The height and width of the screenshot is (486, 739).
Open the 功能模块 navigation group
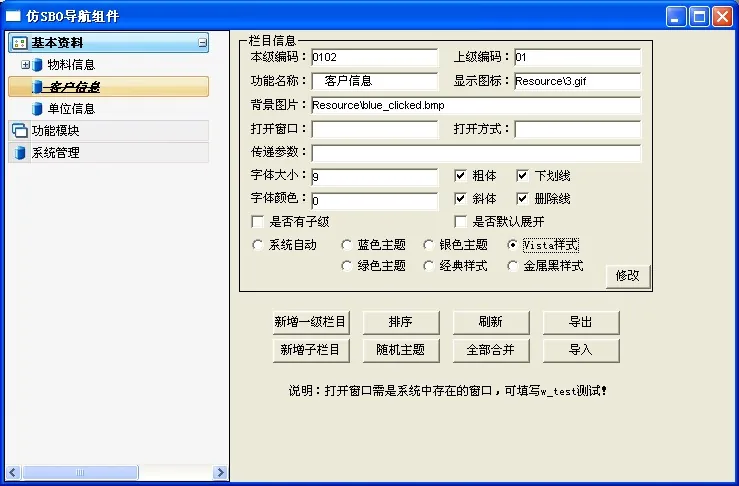[108, 131]
